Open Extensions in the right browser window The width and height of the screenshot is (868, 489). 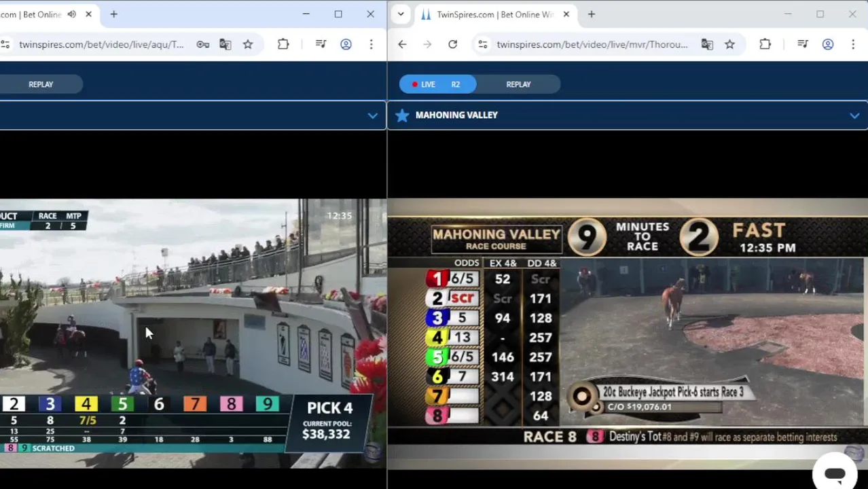tap(765, 44)
